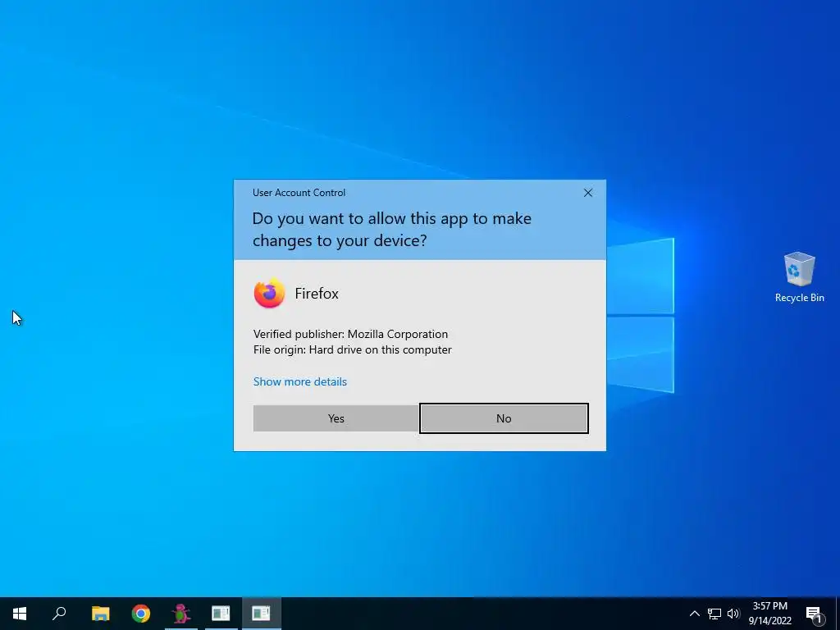Open network status tray icon
Viewport: 840px width, 630px height.
point(714,614)
